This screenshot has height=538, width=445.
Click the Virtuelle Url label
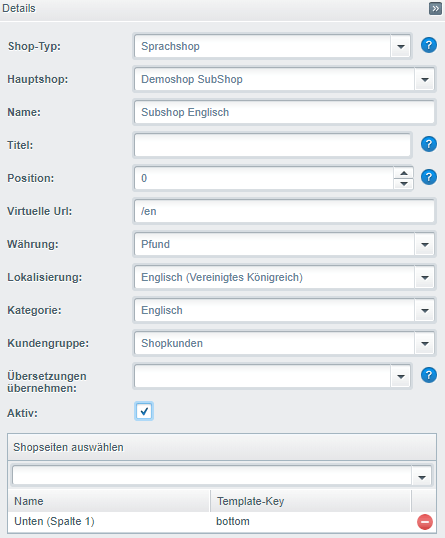point(40,211)
